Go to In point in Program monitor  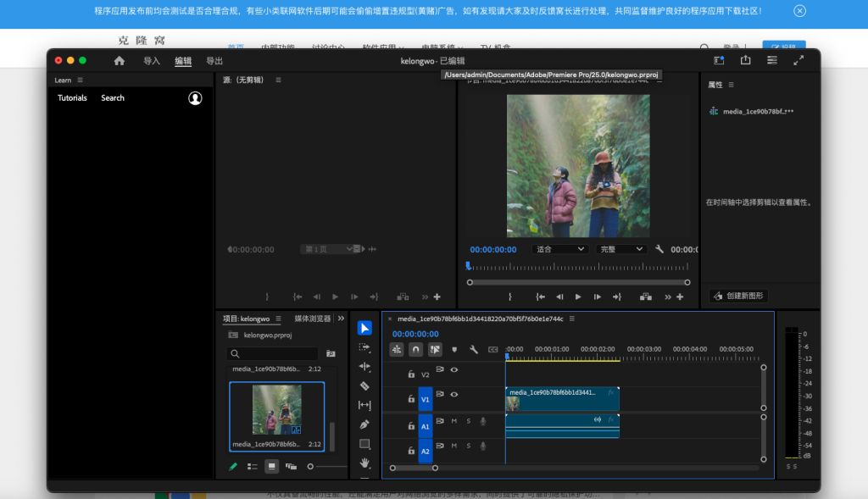(540, 297)
